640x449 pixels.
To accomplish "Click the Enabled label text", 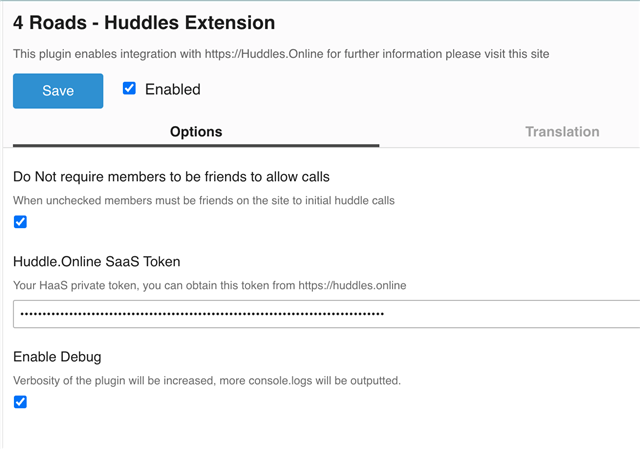I will pos(172,89).
